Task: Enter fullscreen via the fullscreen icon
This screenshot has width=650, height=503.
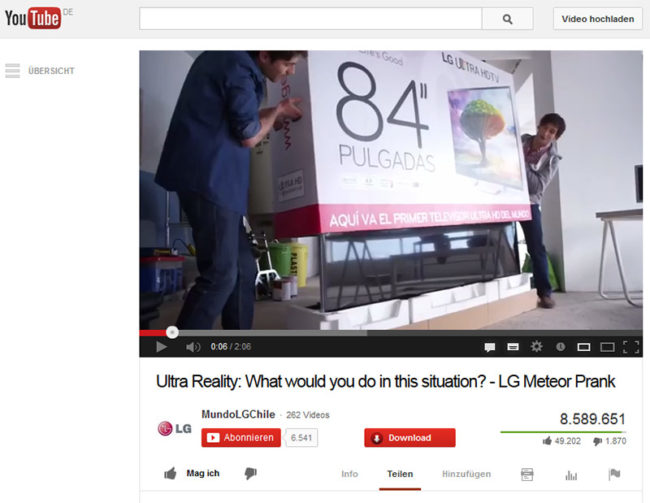Action: click(631, 347)
